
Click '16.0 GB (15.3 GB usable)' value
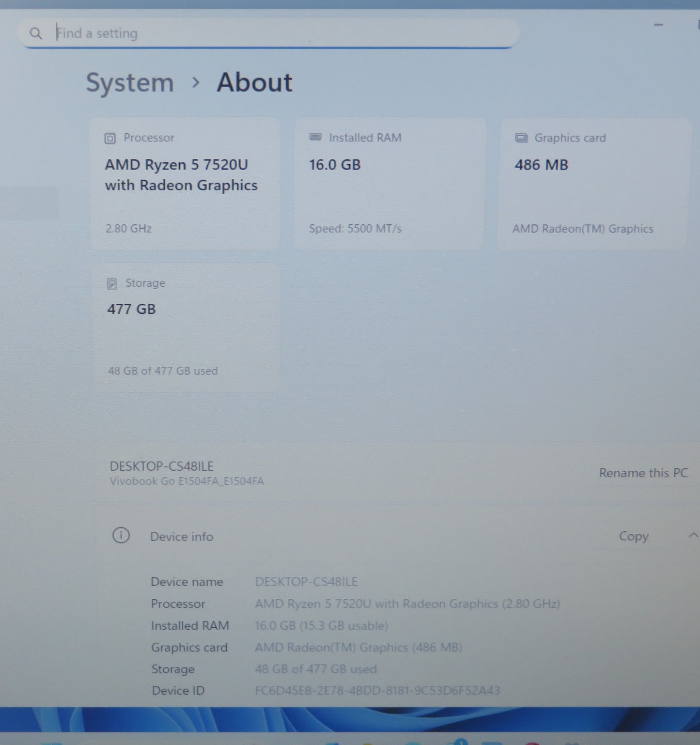coord(322,626)
